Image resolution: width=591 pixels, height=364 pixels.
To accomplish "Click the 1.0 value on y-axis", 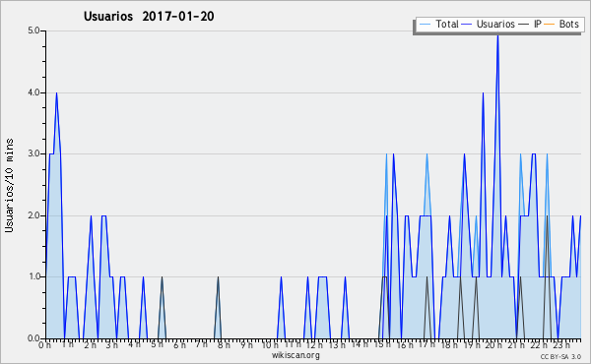I will pos(33,276).
